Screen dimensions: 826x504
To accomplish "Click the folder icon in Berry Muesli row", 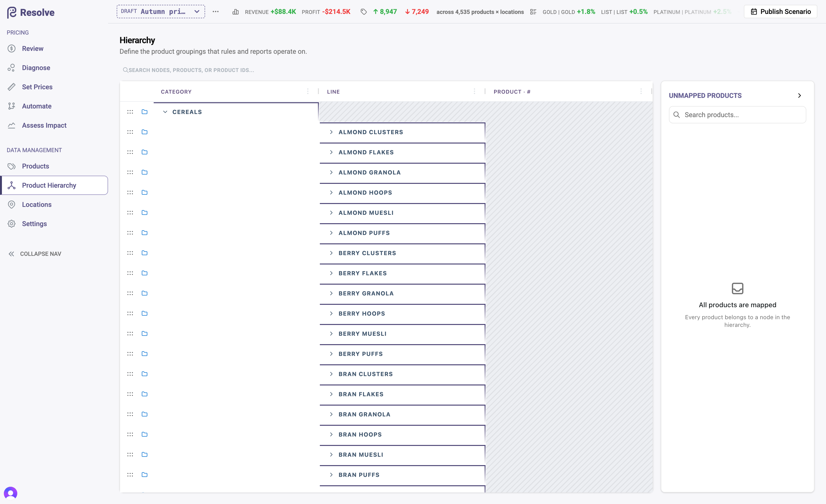I will 145,334.
